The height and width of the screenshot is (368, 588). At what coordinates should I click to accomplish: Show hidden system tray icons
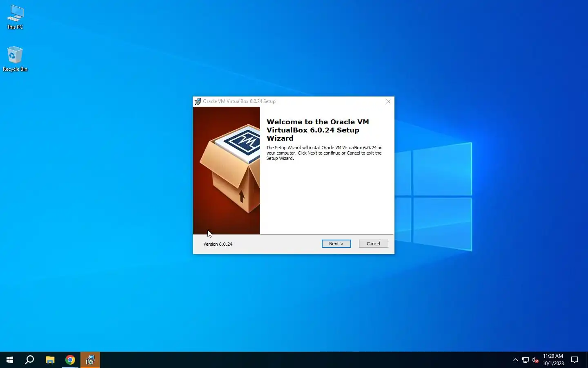pyautogui.click(x=515, y=360)
